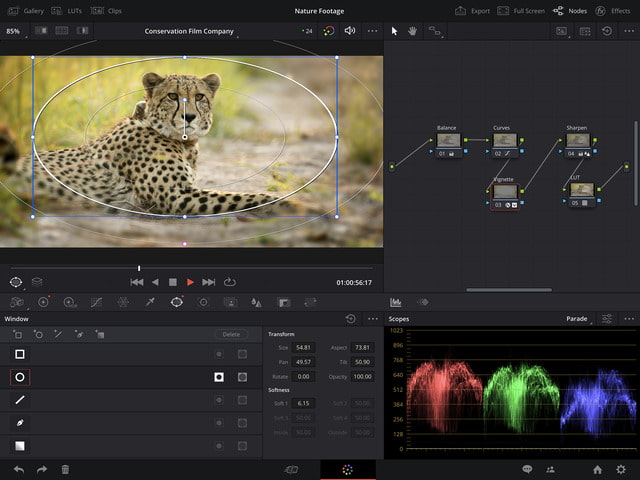The width and height of the screenshot is (640, 480).
Task: Expand the Parade scope type dropdown
Action: [577, 318]
